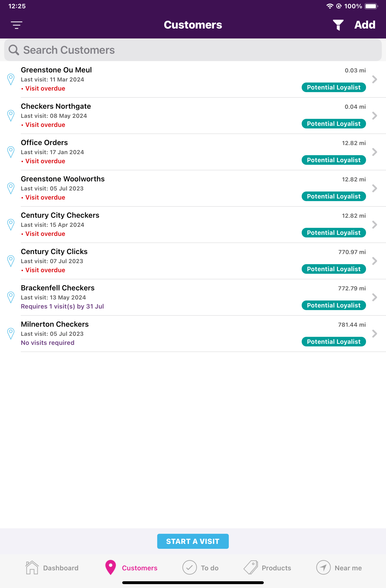Screen dimensions: 386x588
Task: Expand Century City Clicks chevron
Action: [374, 261]
